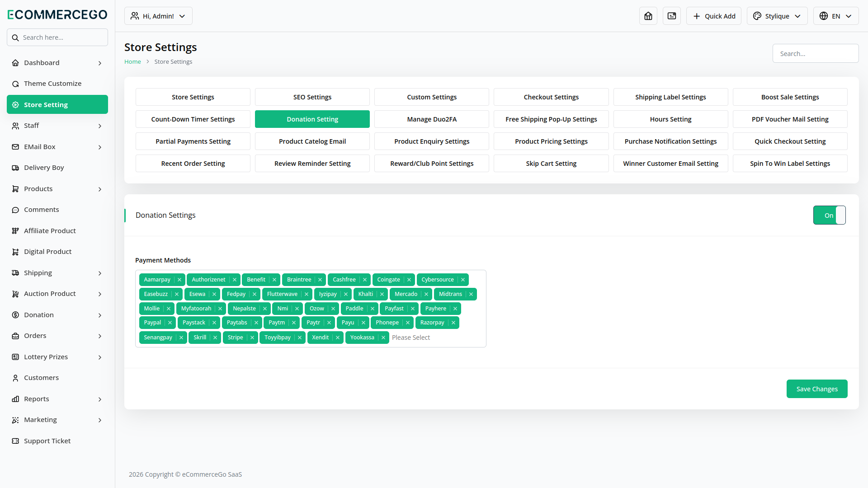Open the Product Pricing Settings tab

551,141
